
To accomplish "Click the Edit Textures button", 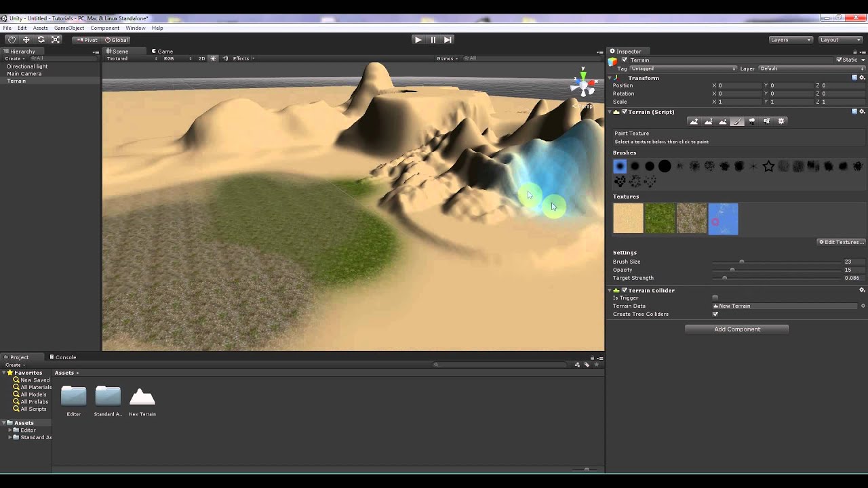I will 842,242.
